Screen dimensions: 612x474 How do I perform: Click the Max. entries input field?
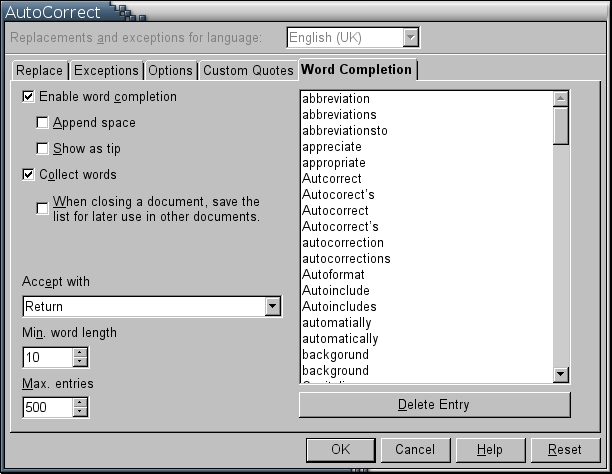point(47,407)
